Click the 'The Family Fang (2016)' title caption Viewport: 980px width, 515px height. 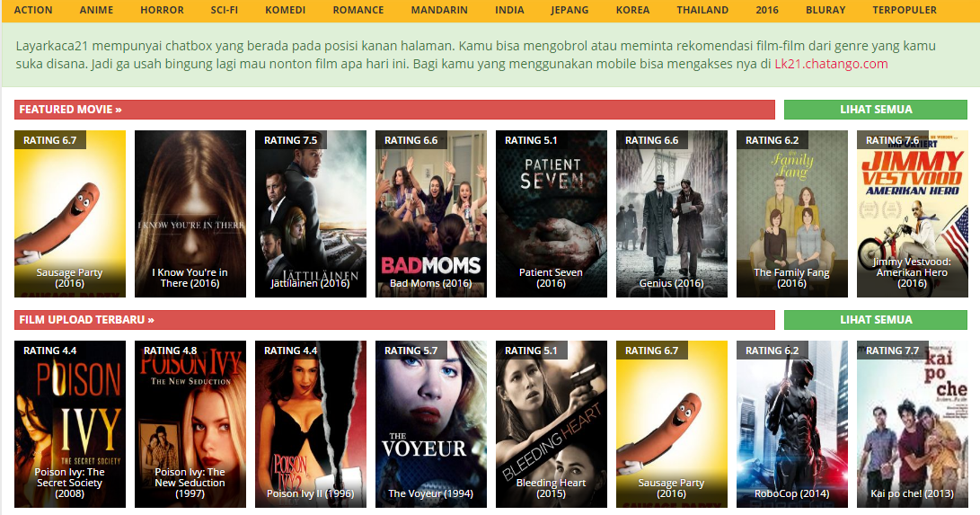pos(792,278)
